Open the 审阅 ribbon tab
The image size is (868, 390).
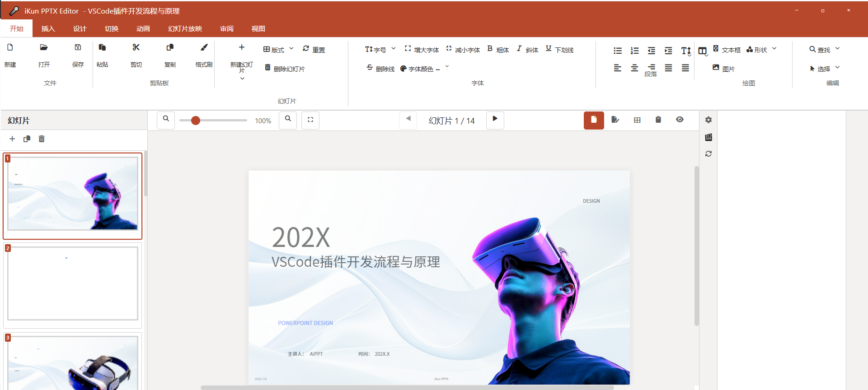point(226,28)
